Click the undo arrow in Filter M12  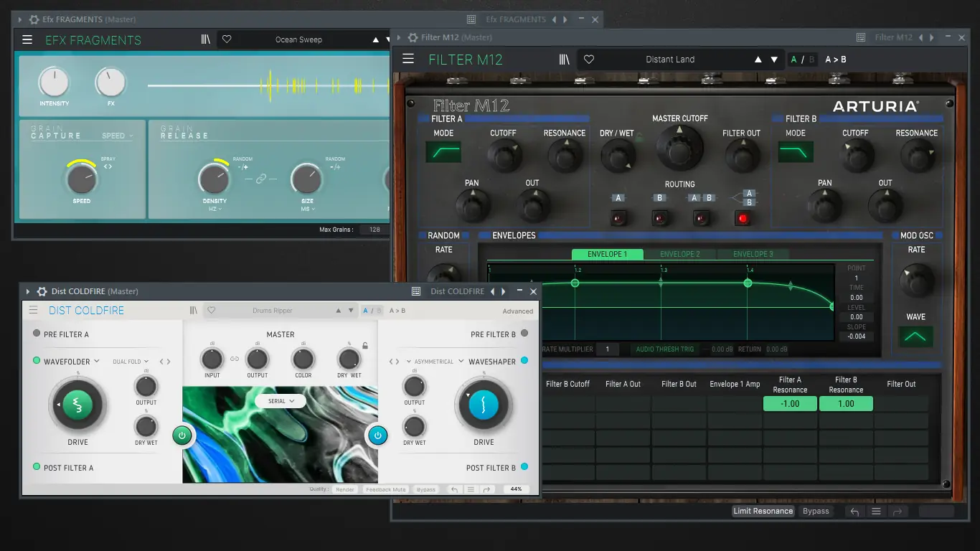point(854,512)
